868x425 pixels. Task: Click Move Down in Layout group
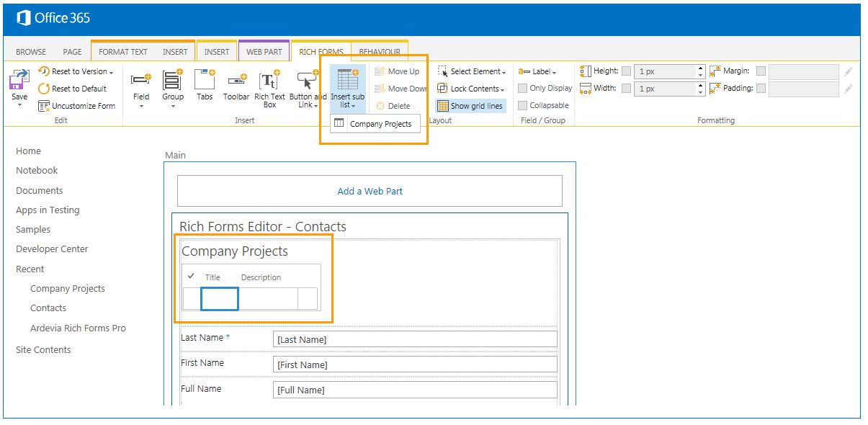[401, 89]
